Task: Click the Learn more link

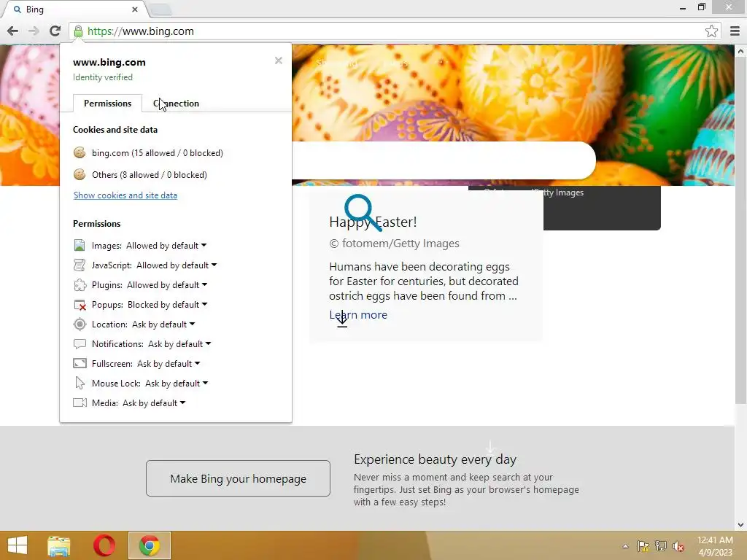Action: click(358, 315)
